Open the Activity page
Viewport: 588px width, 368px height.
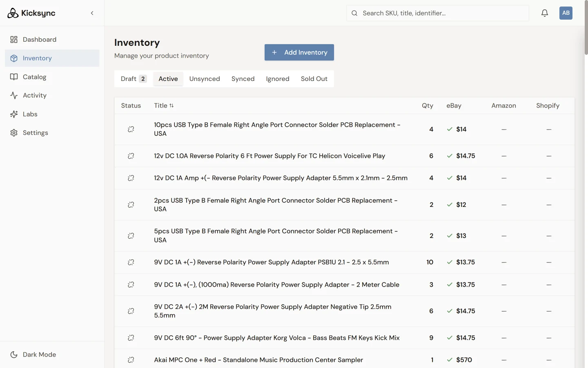(52, 95)
